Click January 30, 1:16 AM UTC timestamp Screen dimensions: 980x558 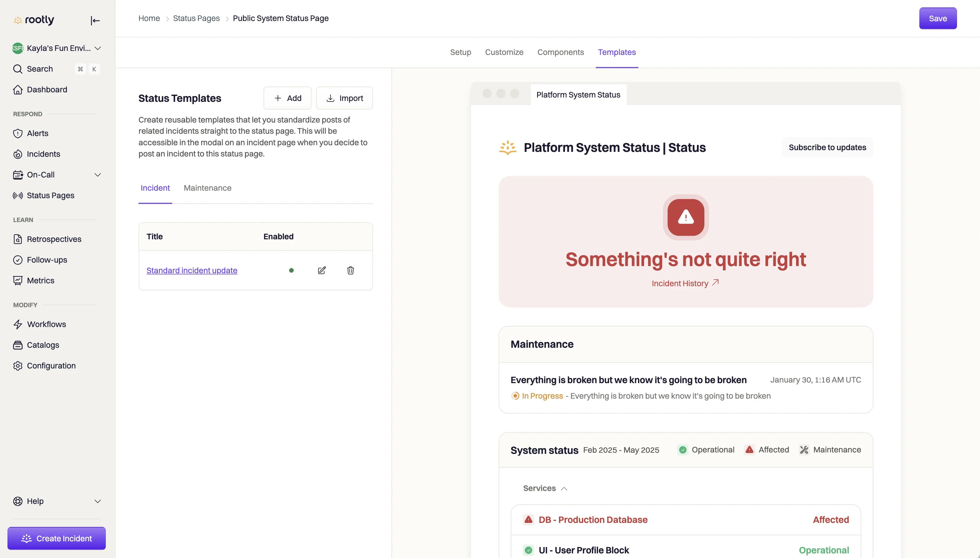(x=815, y=380)
